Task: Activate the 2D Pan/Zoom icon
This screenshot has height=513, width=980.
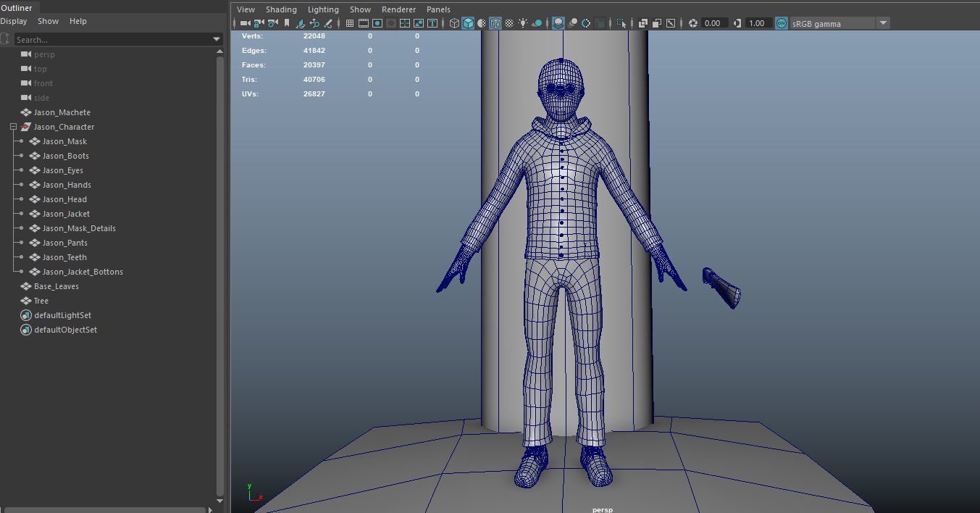Action: (x=314, y=23)
